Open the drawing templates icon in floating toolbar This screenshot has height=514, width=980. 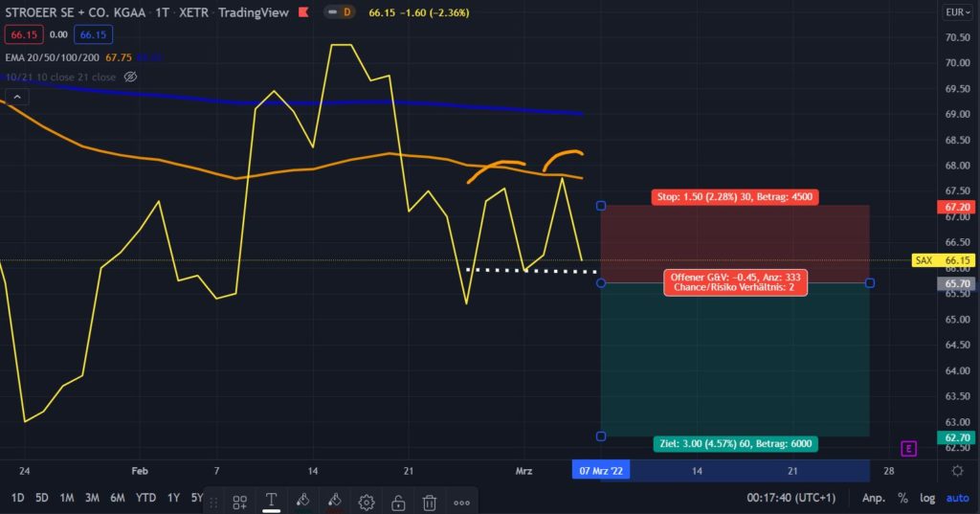(x=239, y=503)
